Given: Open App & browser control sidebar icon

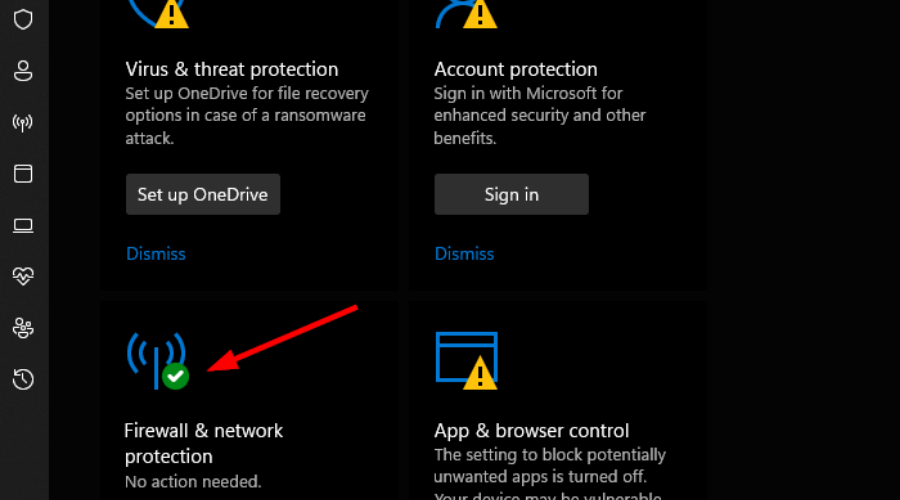Looking at the screenshot, I should [x=23, y=174].
